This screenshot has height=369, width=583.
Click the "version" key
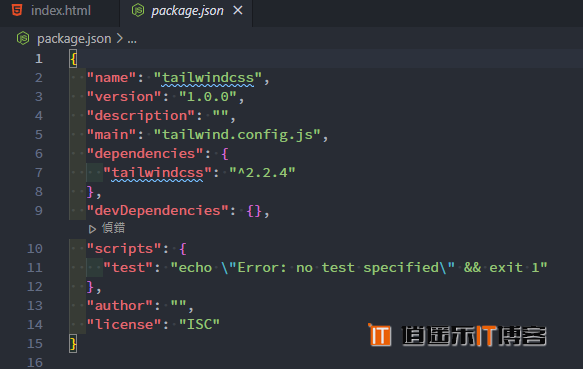pyautogui.click(x=124, y=97)
